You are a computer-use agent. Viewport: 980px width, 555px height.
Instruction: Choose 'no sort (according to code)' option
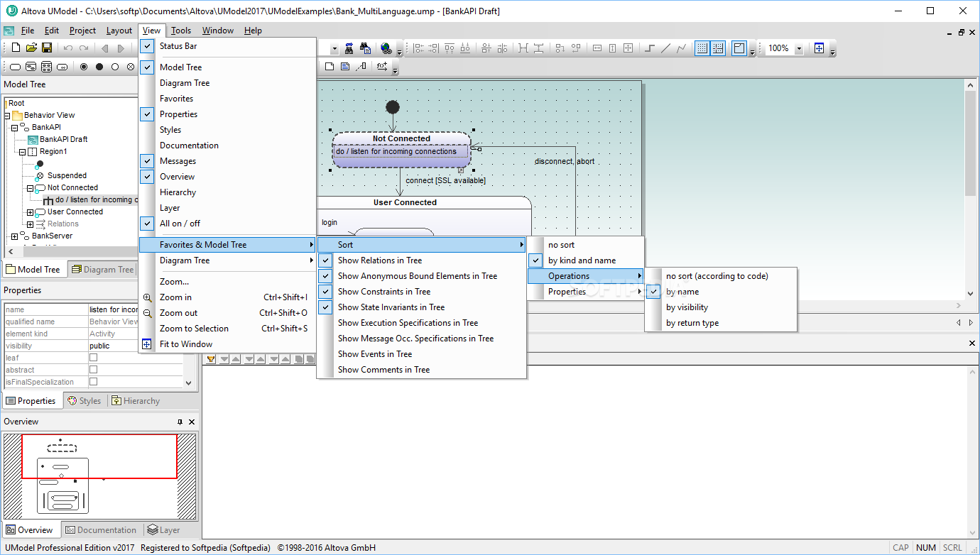pos(721,276)
